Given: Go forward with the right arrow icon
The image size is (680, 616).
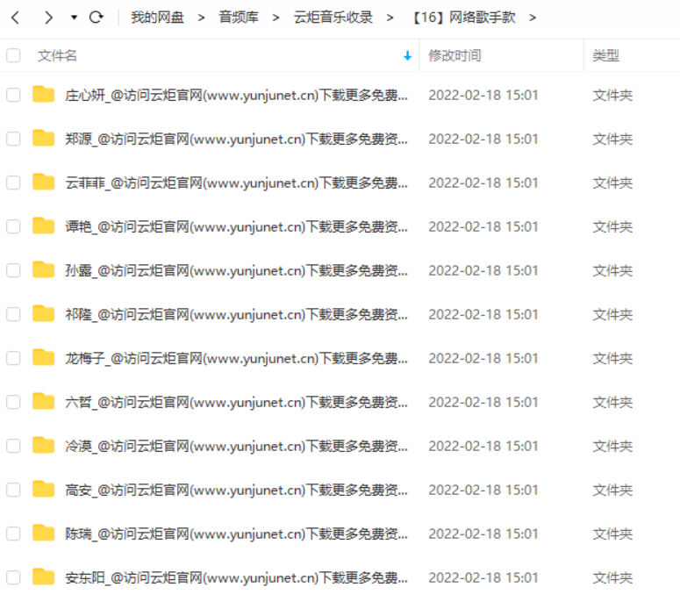Looking at the screenshot, I should coord(48,18).
